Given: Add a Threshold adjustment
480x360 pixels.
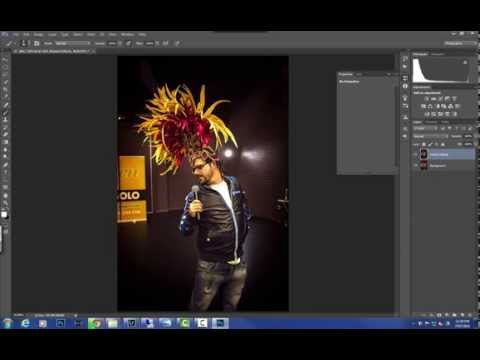Looking at the screenshot, I should coord(440,114).
